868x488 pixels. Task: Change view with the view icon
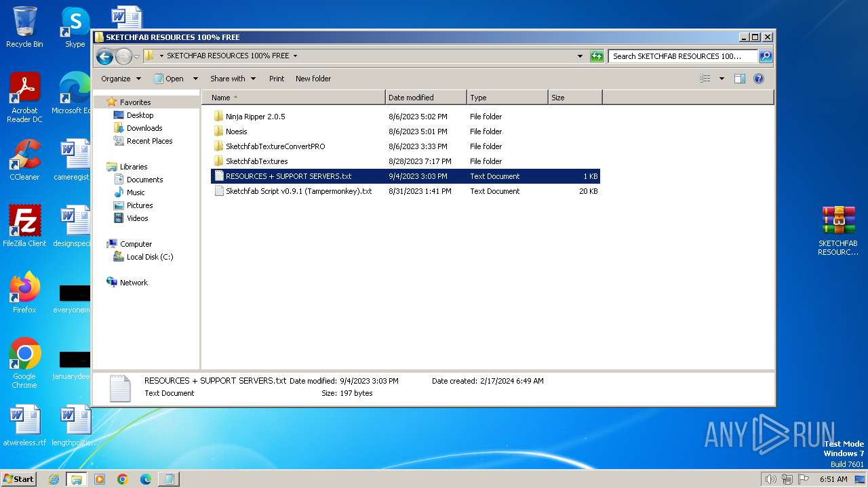705,79
